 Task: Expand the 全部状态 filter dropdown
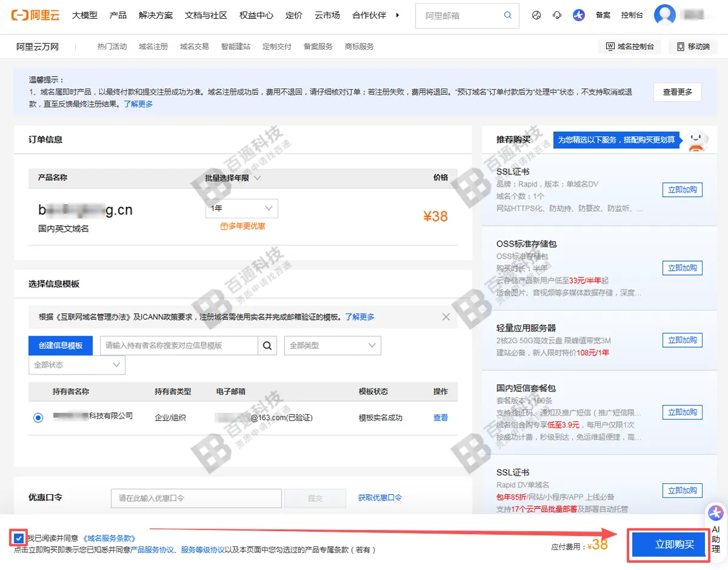point(77,365)
